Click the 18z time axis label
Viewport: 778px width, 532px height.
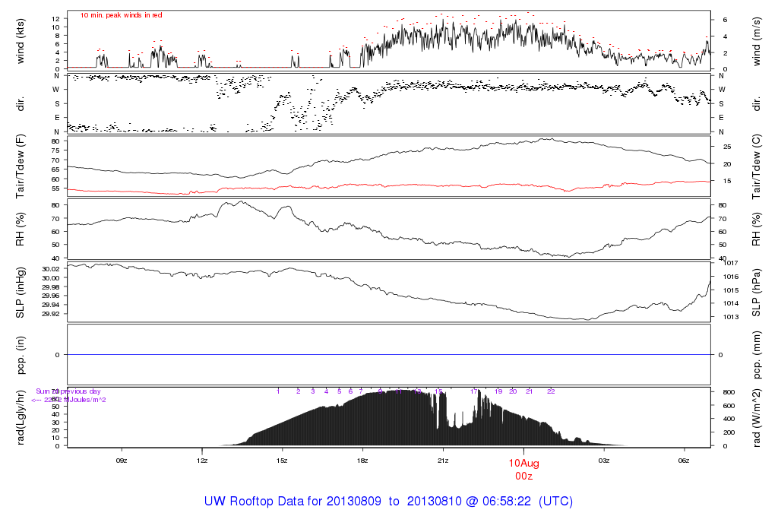pyautogui.click(x=362, y=460)
